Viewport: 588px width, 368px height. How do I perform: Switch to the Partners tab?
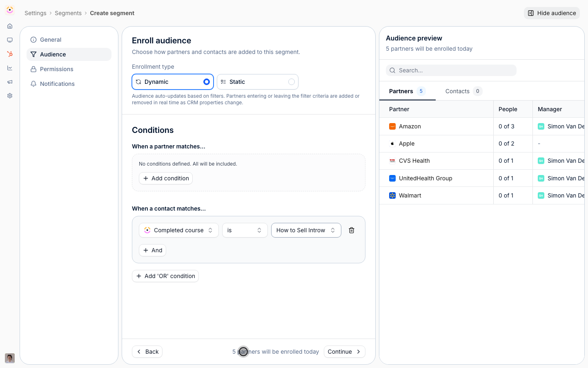(407, 91)
